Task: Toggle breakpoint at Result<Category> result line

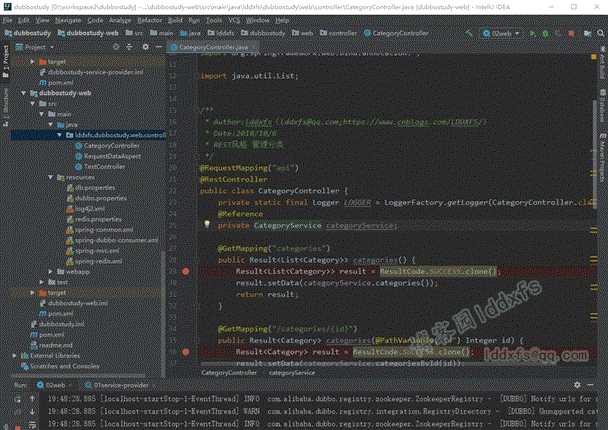Action: tap(187, 352)
